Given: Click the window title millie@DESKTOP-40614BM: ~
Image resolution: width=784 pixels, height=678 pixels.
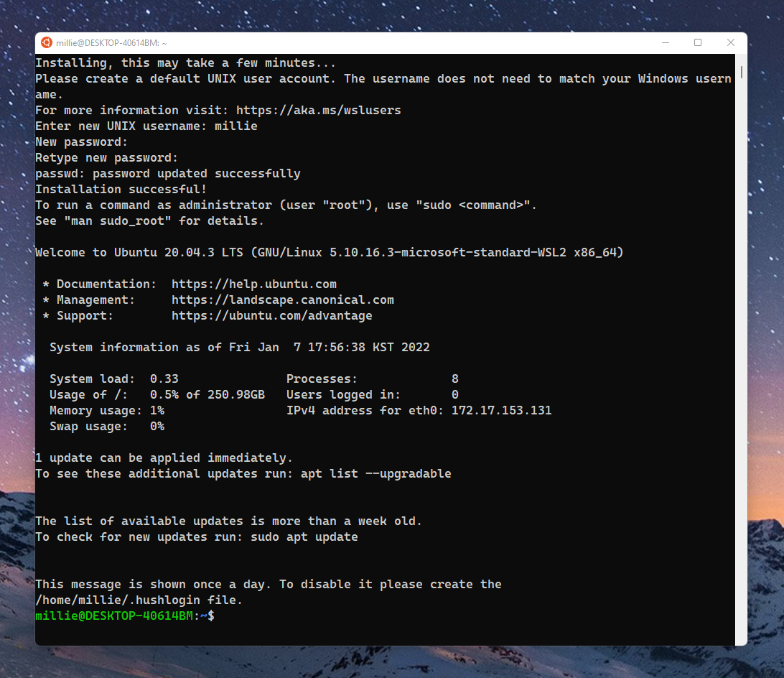Looking at the screenshot, I should 111,43.
